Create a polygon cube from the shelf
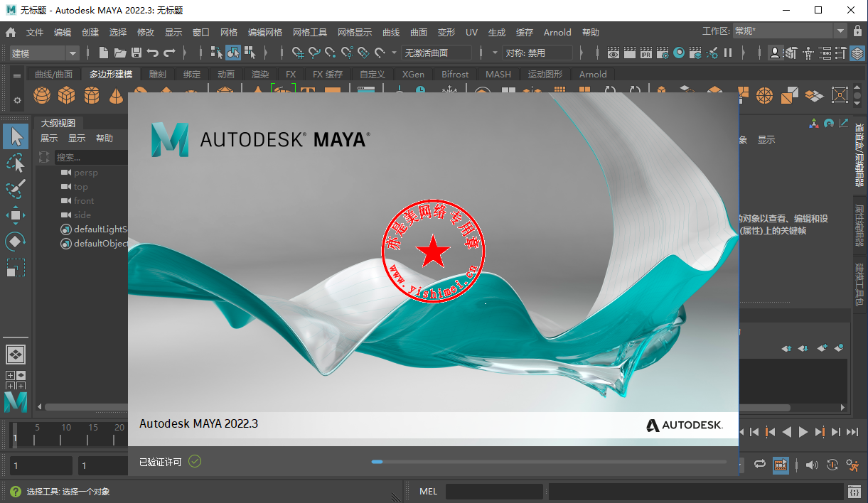 tap(67, 94)
